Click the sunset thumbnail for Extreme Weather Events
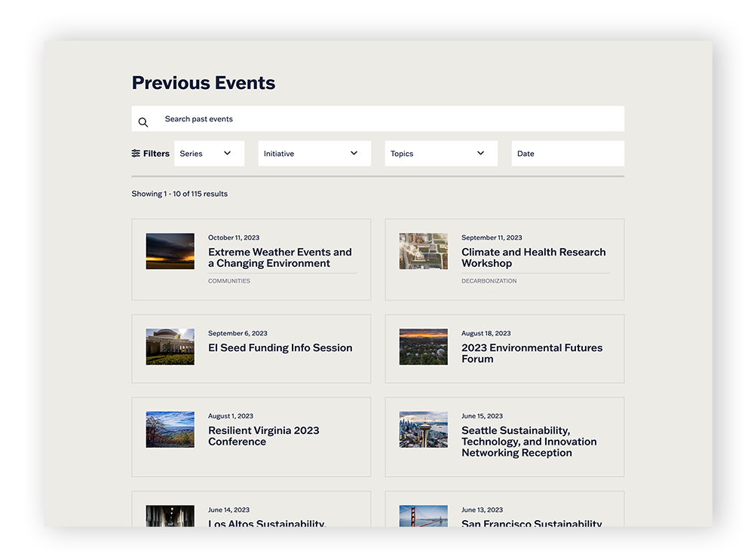Screen dimensions: 754x560 click(170, 251)
